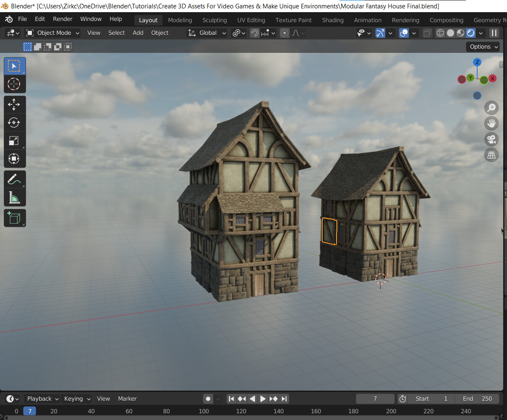Open the Options dropdown

point(482,47)
